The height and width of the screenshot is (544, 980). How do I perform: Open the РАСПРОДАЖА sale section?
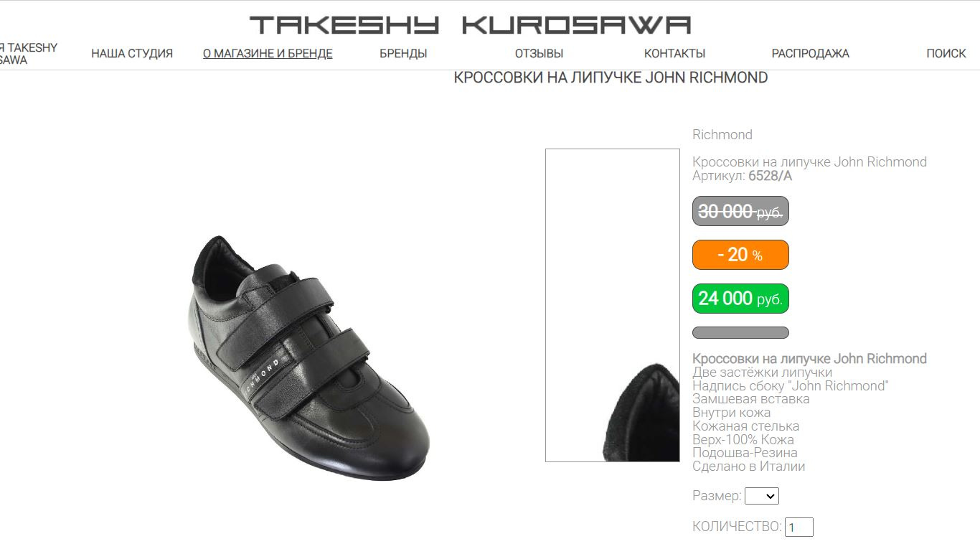click(x=810, y=54)
